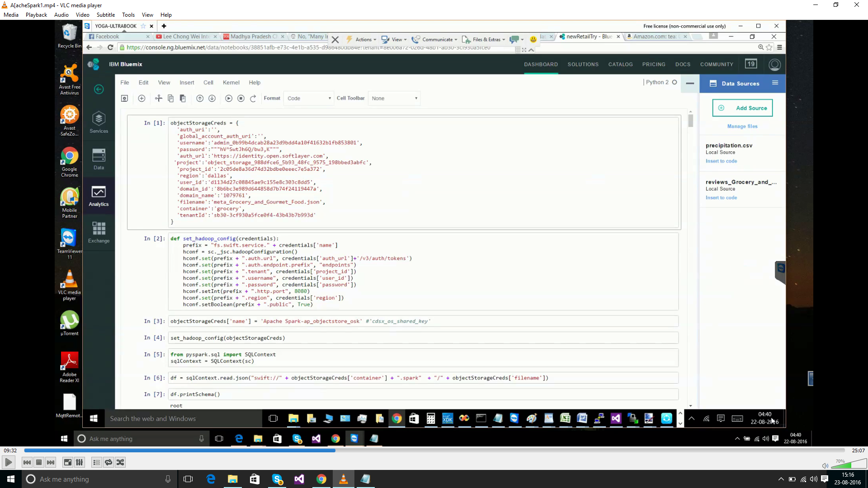
Task: Open the Subtitle menu
Action: [x=105, y=15]
